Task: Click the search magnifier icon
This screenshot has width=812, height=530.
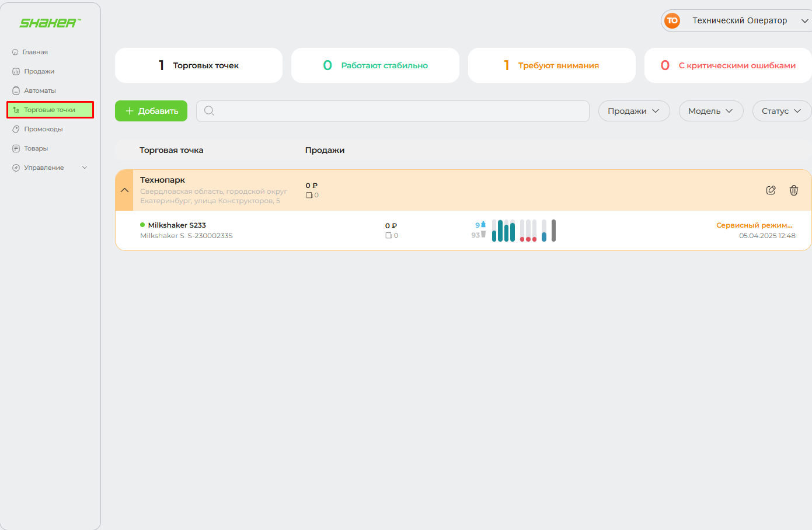Action: 209,111
